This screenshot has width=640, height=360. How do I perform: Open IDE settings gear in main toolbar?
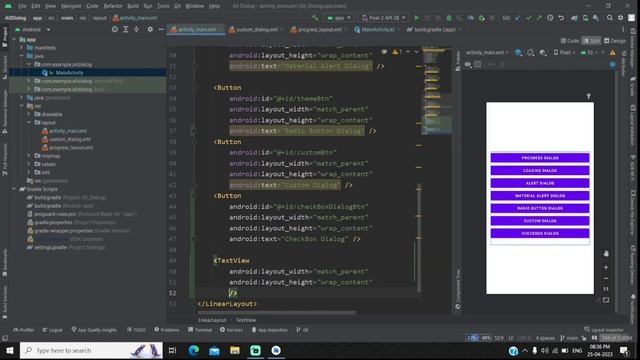pos(620,18)
